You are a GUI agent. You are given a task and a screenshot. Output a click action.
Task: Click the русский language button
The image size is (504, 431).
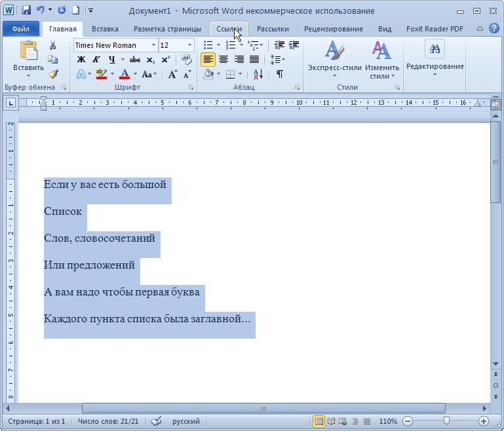pos(186,421)
